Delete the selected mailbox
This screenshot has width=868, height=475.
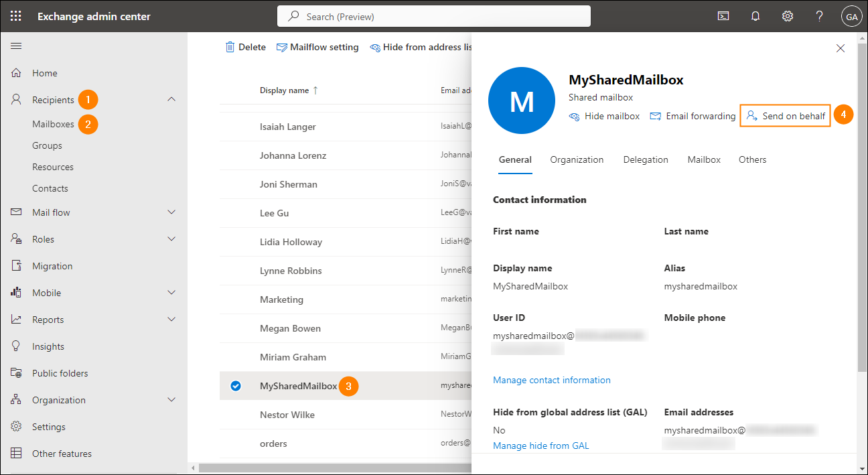click(x=246, y=47)
